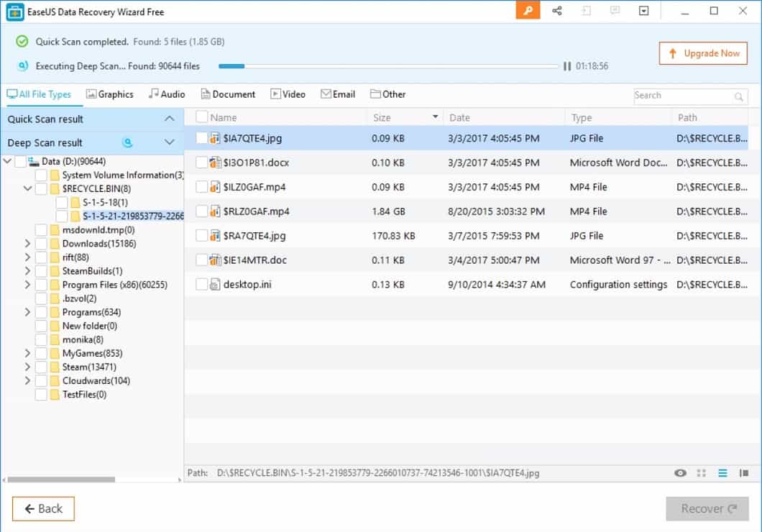Expand the rift(88) folder
Screen dimensions: 762x532
pyautogui.click(x=28, y=257)
